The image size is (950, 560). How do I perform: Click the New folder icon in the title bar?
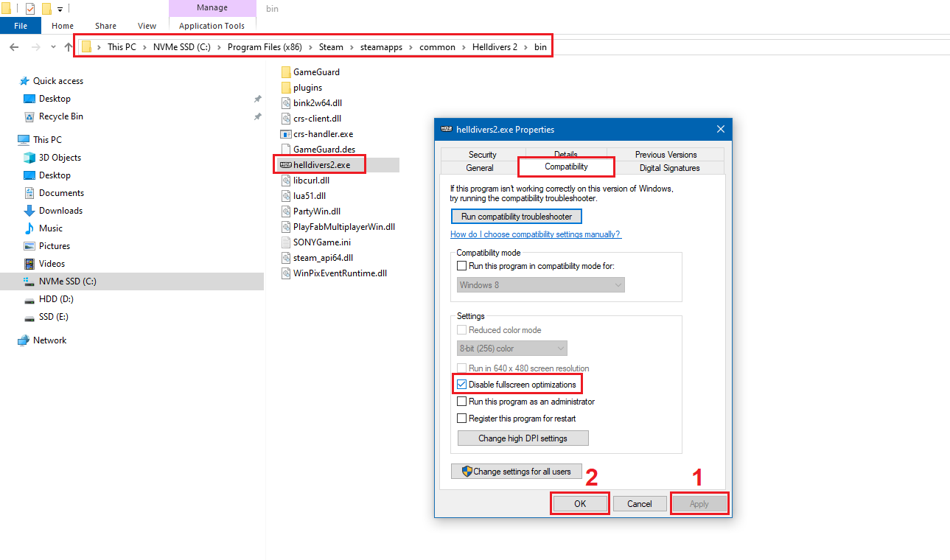tap(46, 9)
